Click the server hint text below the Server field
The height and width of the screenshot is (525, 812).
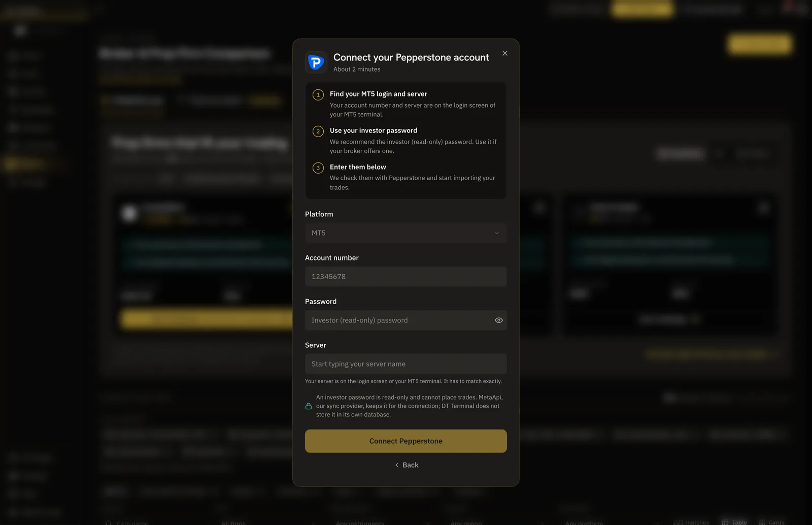(403, 381)
